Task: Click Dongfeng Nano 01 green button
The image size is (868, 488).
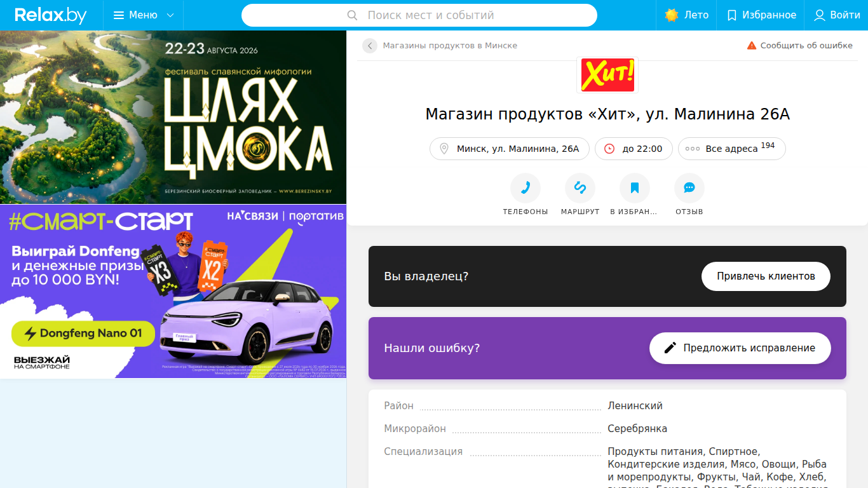Action: [83, 334]
